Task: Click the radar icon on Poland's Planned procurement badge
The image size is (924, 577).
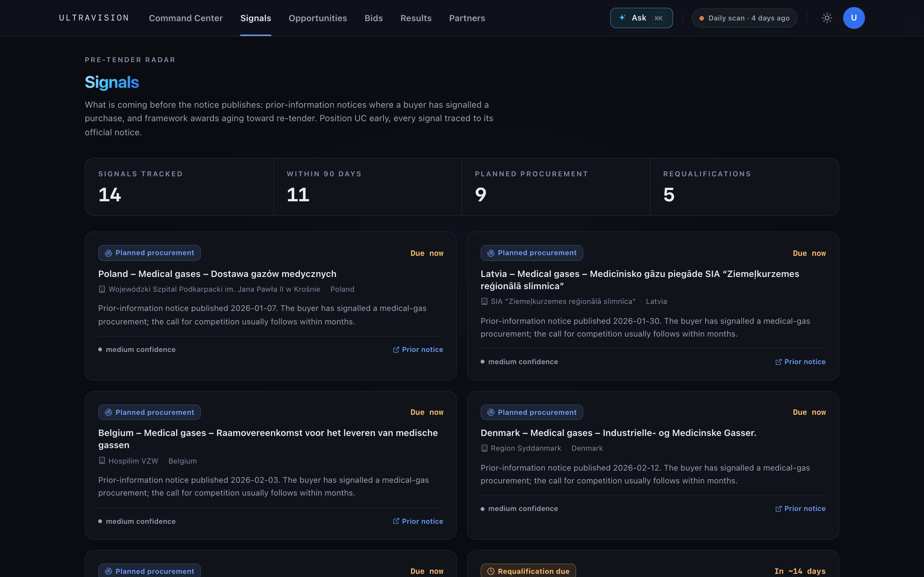Action: (x=108, y=253)
